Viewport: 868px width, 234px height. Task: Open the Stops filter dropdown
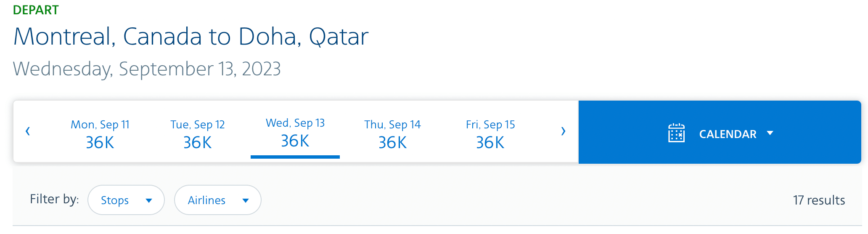(x=126, y=200)
